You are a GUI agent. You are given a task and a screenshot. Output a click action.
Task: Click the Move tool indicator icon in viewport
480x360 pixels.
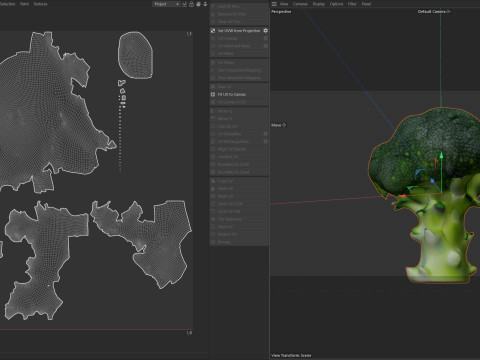tap(284, 125)
